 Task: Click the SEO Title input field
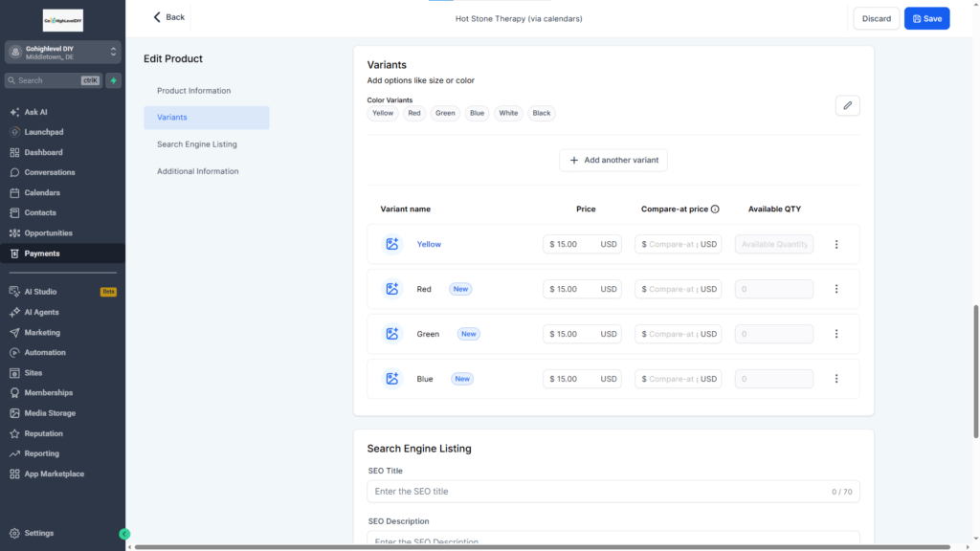[x=613, y=492]
